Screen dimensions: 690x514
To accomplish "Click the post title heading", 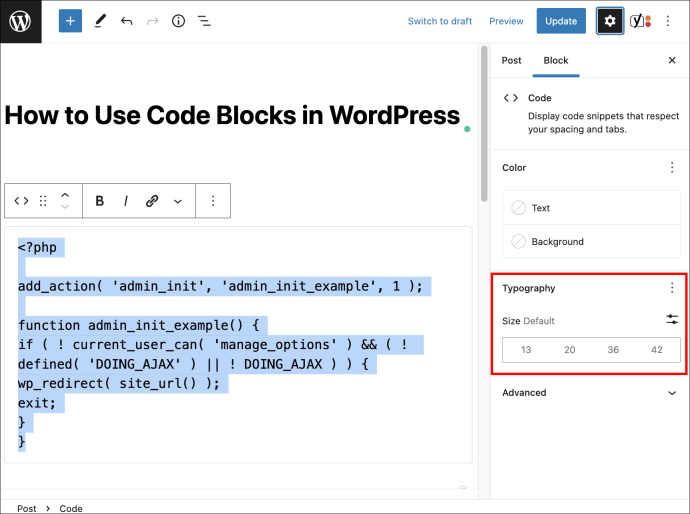I will click(232, 115).
